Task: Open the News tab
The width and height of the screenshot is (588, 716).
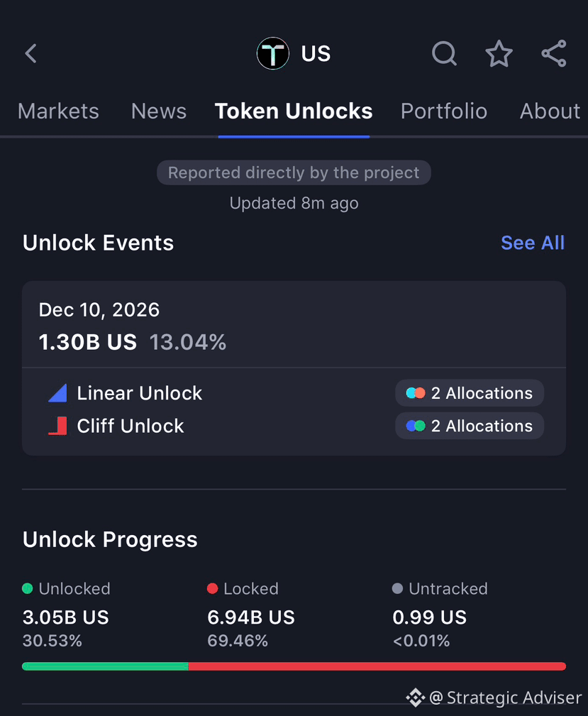Action: click(159, 111)
